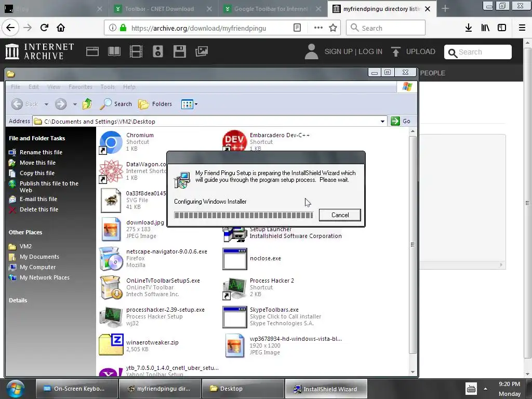
Task: Open the Explorer Edit menu
Action: point(34,87)
